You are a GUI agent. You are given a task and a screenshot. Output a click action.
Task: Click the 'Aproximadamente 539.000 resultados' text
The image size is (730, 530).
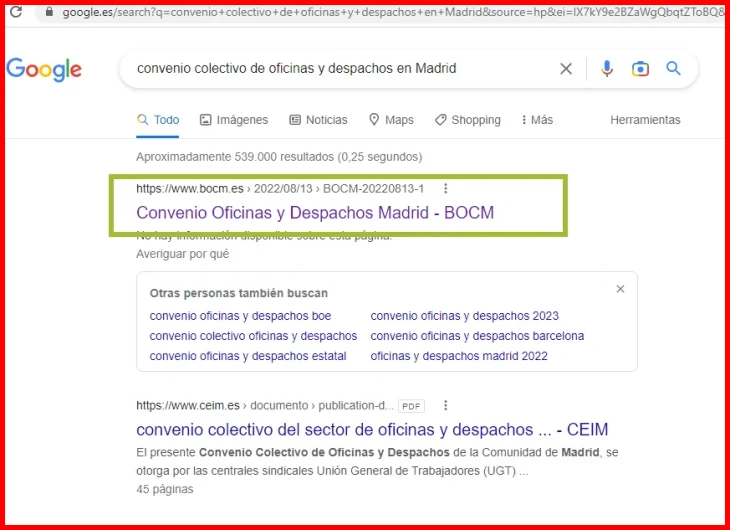pyautogui.click(x=279, y=157)
